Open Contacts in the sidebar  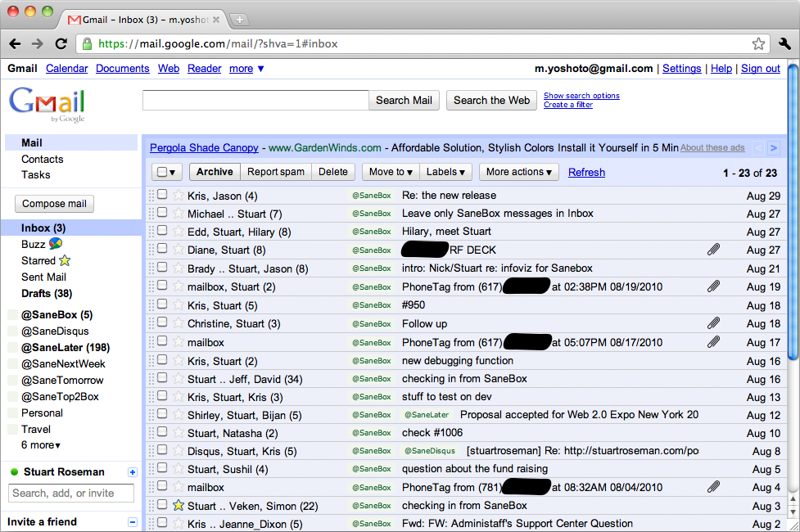point(43,159)
